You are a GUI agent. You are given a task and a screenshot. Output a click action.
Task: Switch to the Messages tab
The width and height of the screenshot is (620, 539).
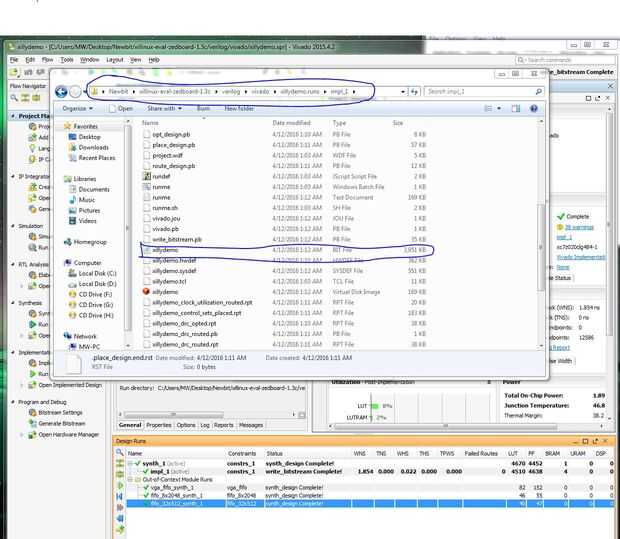[x=251, y=425]
